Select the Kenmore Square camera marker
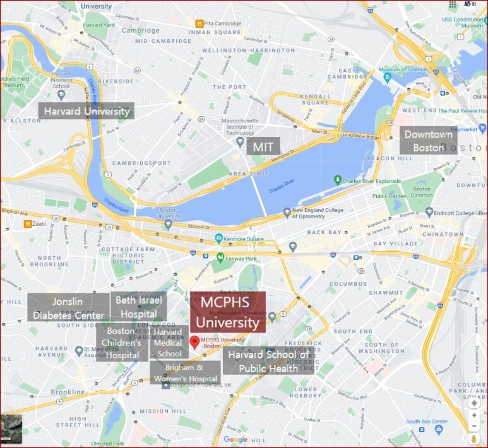 (219, 239)
